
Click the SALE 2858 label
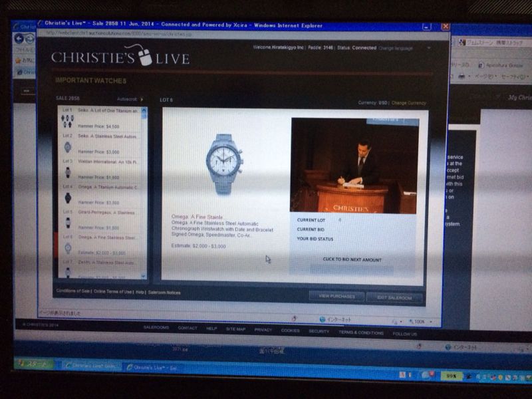[x=68, y=98]
